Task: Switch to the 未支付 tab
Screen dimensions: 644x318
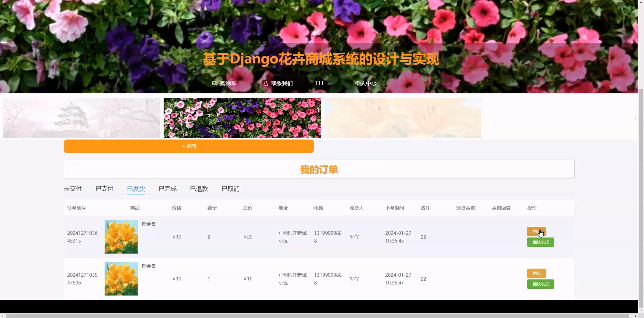Action: 73,188
